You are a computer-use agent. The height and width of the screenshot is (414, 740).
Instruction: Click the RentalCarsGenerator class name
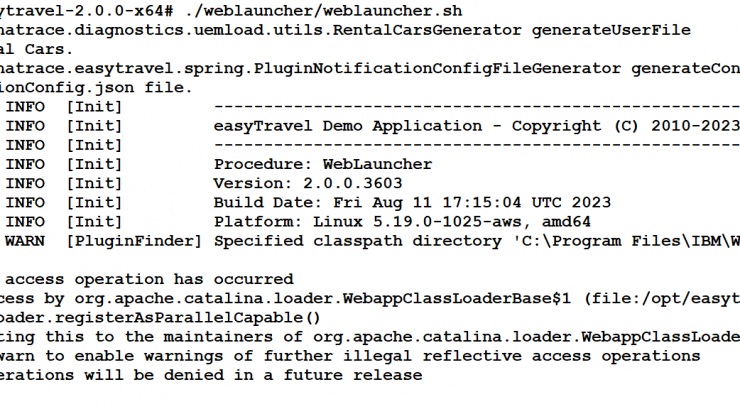pyautogui.click(x=427, y=30)
